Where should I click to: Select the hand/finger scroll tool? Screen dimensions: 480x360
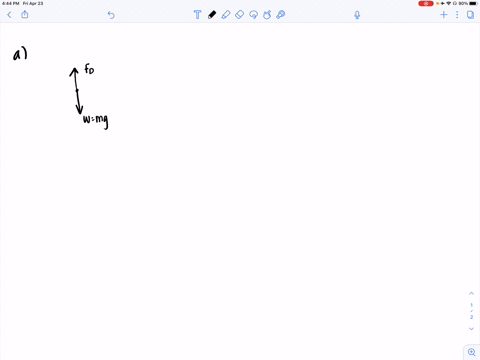point(267,15)
